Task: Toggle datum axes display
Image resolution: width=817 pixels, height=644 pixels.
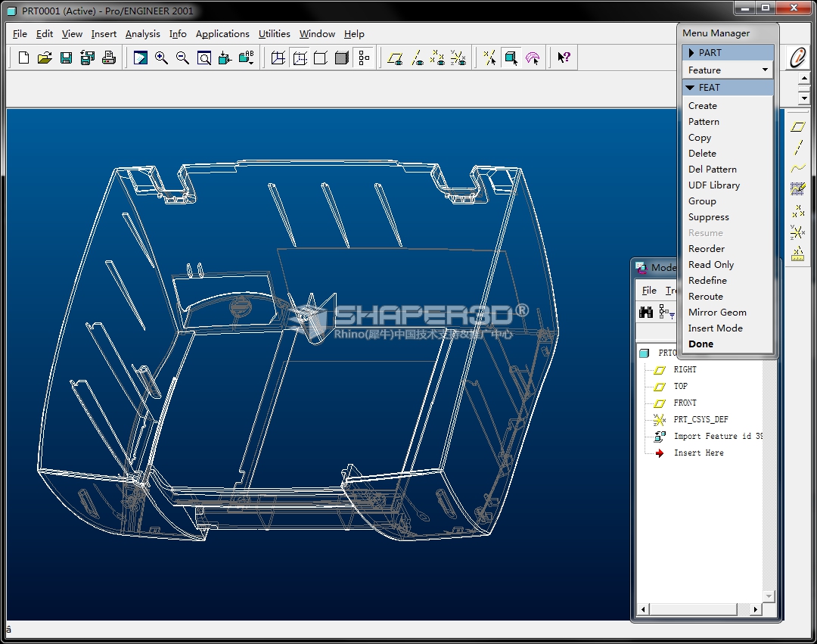Action: pyautogui.click(x=417, y=58)
